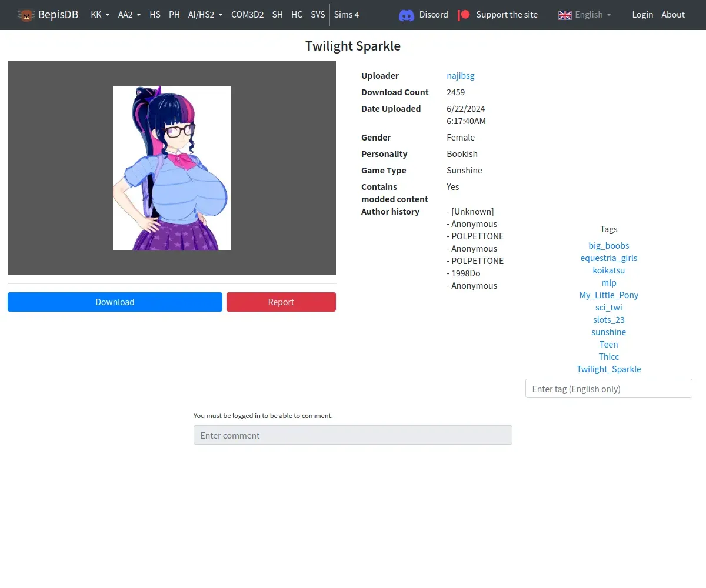The width and height of the screenshot is (706, 588).
Task: Click the red Patreon support icon
Action: pyautogui.click(x=464, y=15)
